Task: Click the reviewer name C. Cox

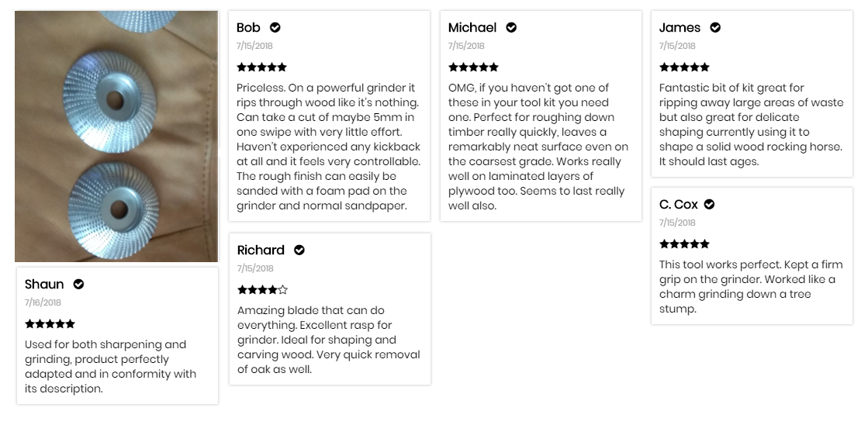Action: tap(678, 205)
